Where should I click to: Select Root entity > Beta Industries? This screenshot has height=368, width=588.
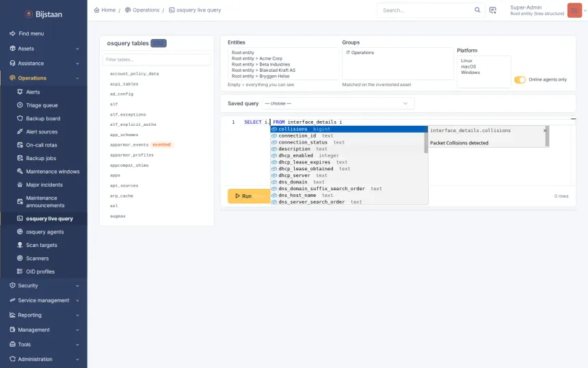coord(260,64)
